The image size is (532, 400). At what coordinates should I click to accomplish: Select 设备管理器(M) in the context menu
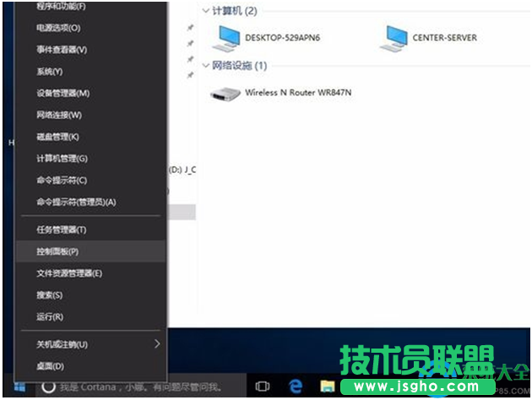click(62, 93)
